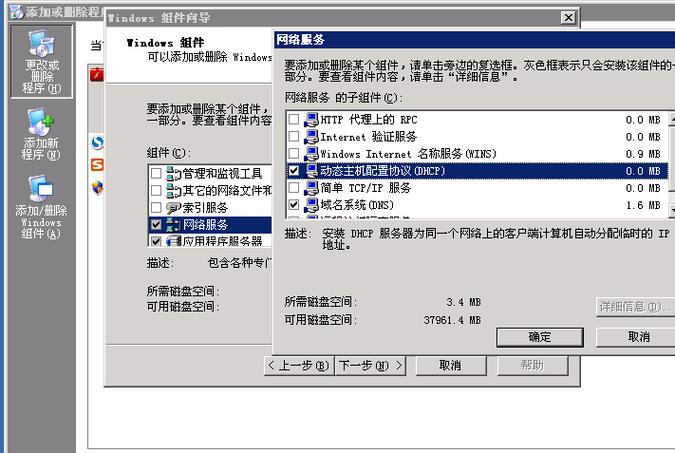
Task: Click the 应用程序服务器 component icon
Action: coord(173,241)
